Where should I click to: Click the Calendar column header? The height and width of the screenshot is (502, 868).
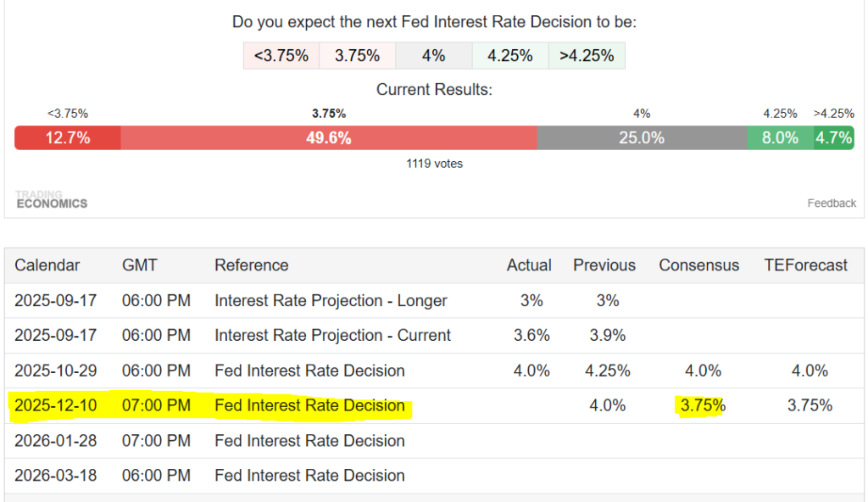click(x=47, y=265)
